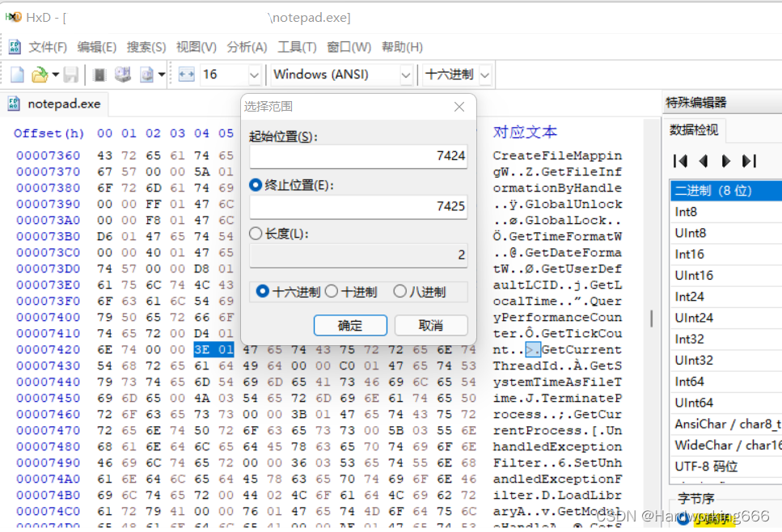Click the 起始位置 input field
Viewport: 782px width, 532px height.
pyautogui.click(x=358, y=157)
